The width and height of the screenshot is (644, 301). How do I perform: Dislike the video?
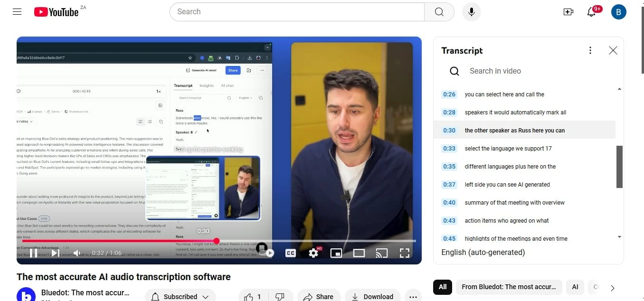point(280,296)
